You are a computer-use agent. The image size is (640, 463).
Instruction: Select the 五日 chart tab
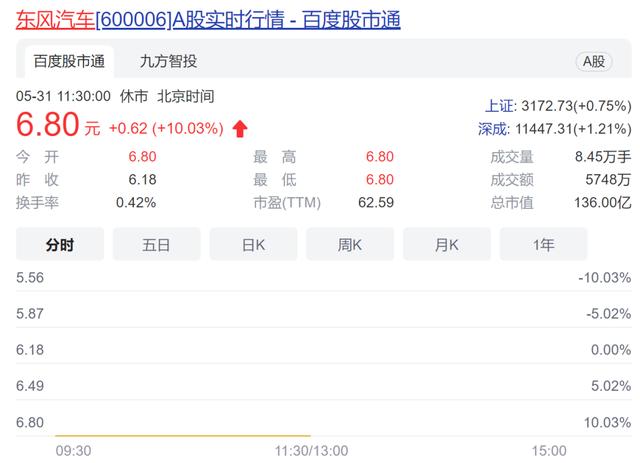click(x=156, y=245)
